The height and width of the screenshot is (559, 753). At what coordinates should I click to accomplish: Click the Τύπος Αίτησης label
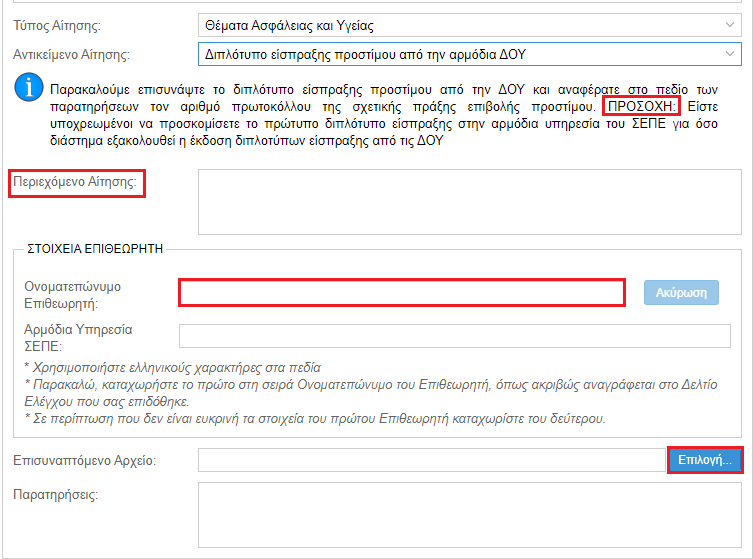click(x=57, y=25)
